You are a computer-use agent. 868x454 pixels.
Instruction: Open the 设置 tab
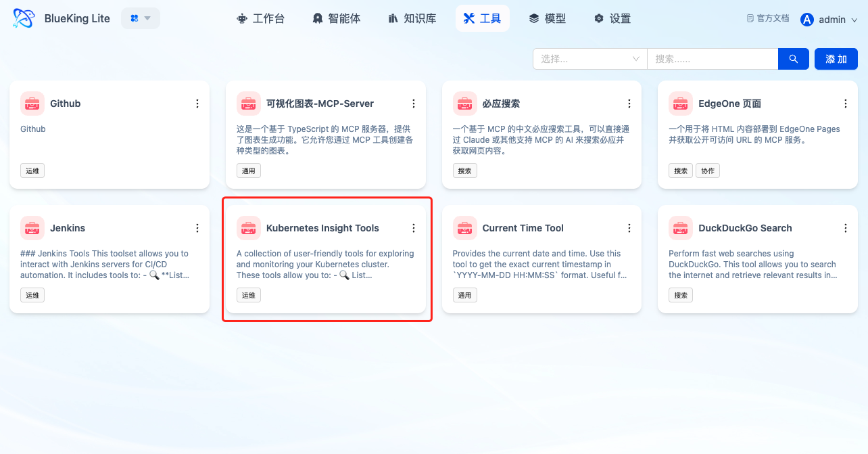click(x=612, y=19)
